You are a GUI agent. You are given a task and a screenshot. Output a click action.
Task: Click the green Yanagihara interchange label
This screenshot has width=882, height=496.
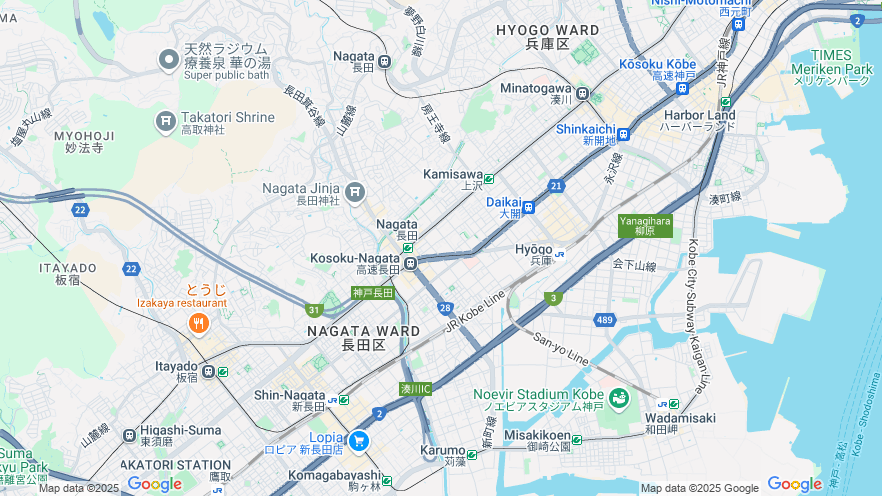645,226
